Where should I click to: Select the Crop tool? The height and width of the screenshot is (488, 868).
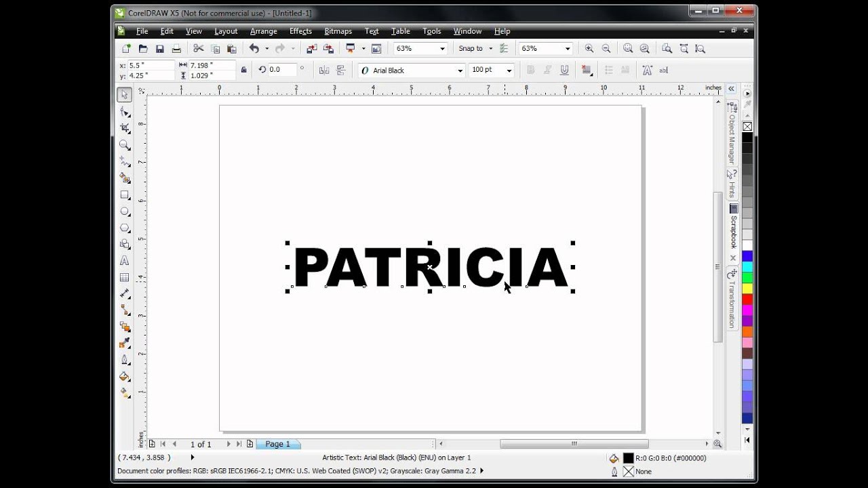(125, 128)
